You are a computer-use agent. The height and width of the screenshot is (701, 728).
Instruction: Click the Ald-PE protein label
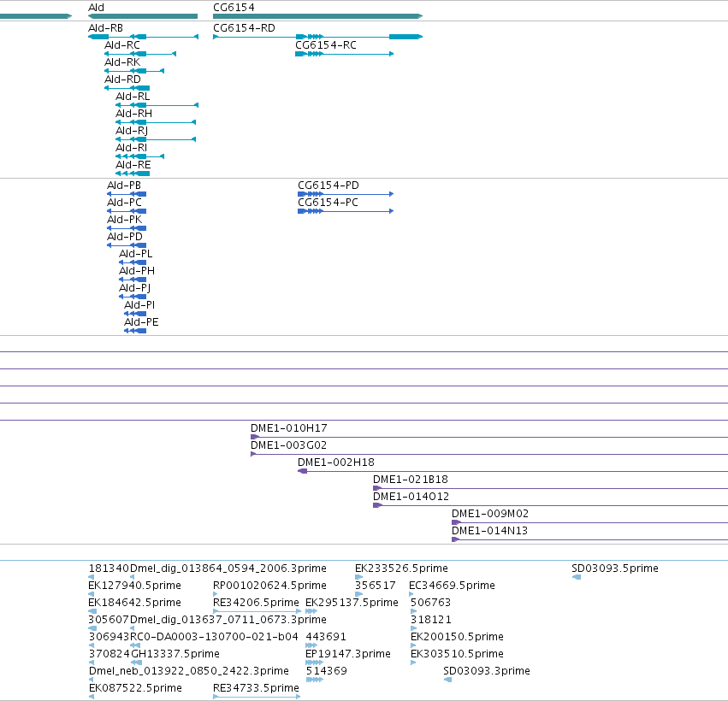[x=141, y=323]
